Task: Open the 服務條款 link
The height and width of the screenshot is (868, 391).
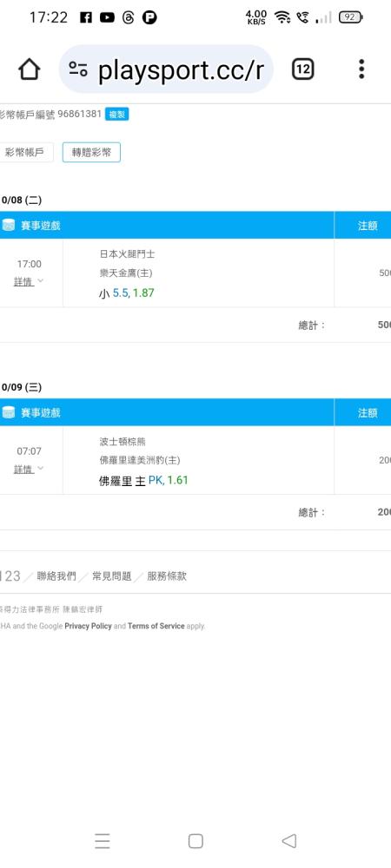Action: tap(167, 576)
